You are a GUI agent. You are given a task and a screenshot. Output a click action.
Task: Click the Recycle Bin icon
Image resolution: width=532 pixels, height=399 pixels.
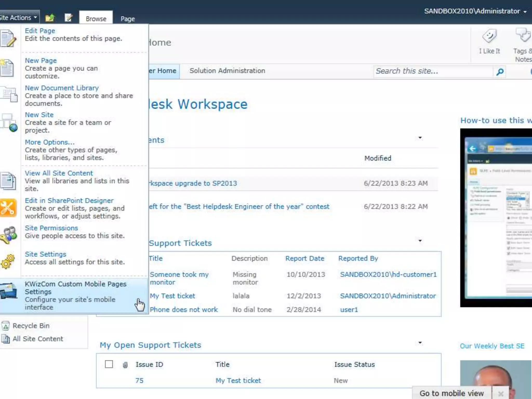(5, 326)
